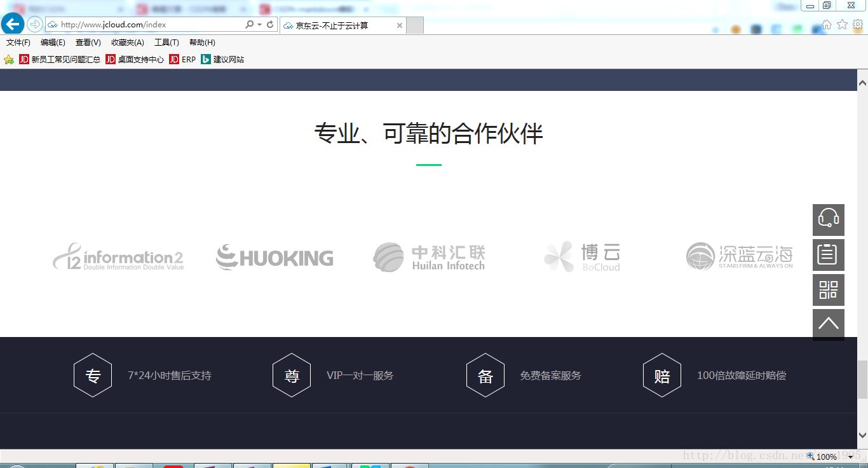The width and height of the screenshot is (868, 468).
Task: Click the 专业、可靠的合作伙伴 heading
Action: [x=429, y=134]
